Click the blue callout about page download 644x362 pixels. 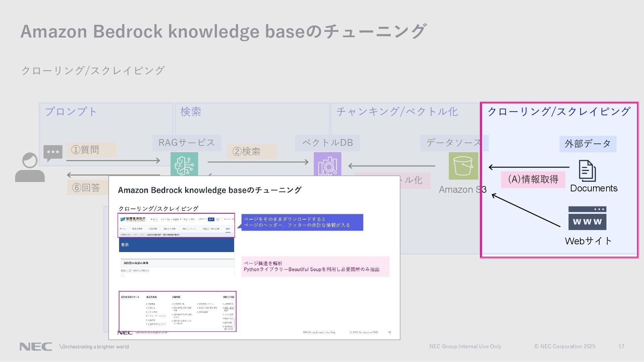pyautogui.click(x=302, y=222)
